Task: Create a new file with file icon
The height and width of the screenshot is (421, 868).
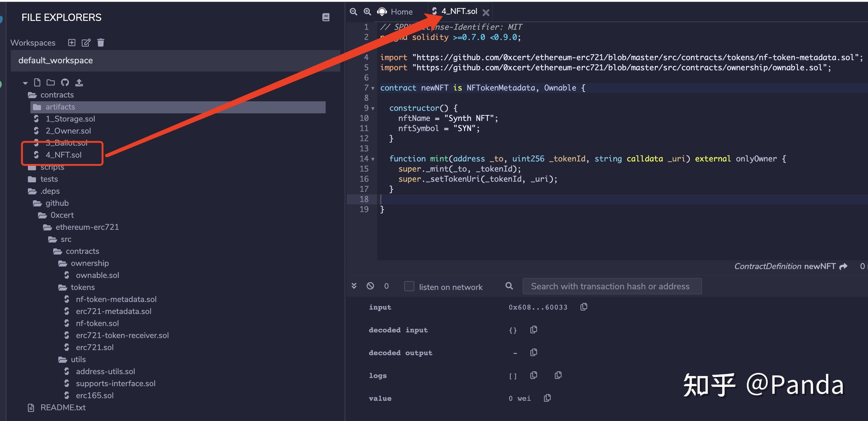Action: 37,83
